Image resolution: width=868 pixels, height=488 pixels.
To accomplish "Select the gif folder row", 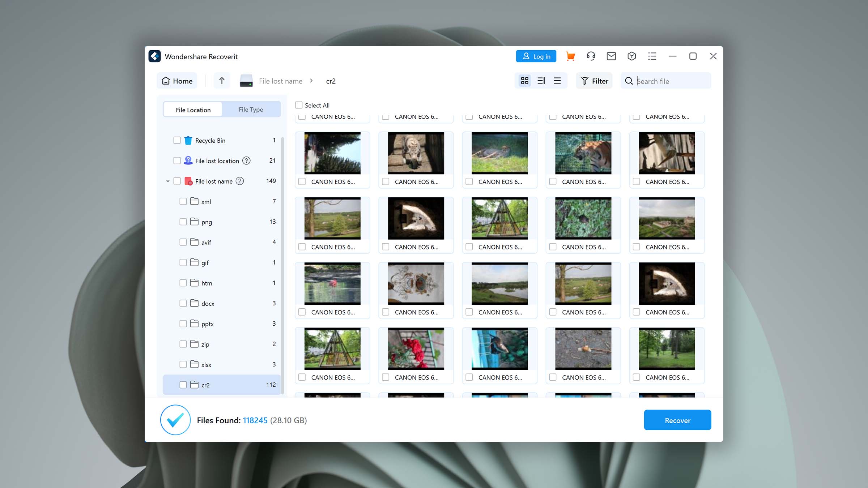I will [222, 262].
